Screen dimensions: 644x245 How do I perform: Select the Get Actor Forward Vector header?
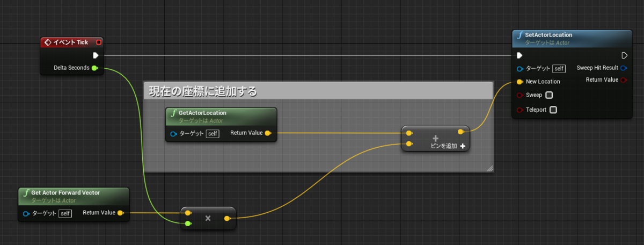pos(74,196)
